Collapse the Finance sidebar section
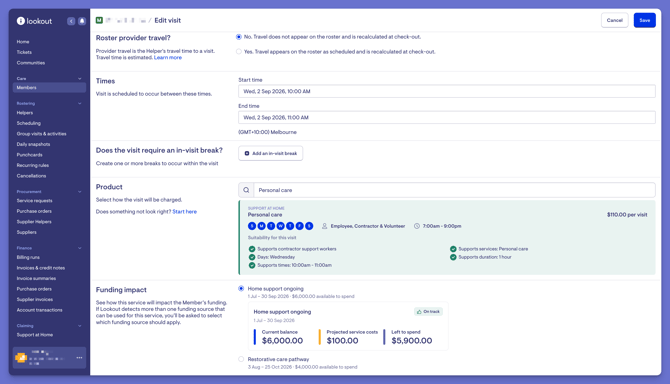The height and width of the screenshot is (384, 670). [79, 248]
